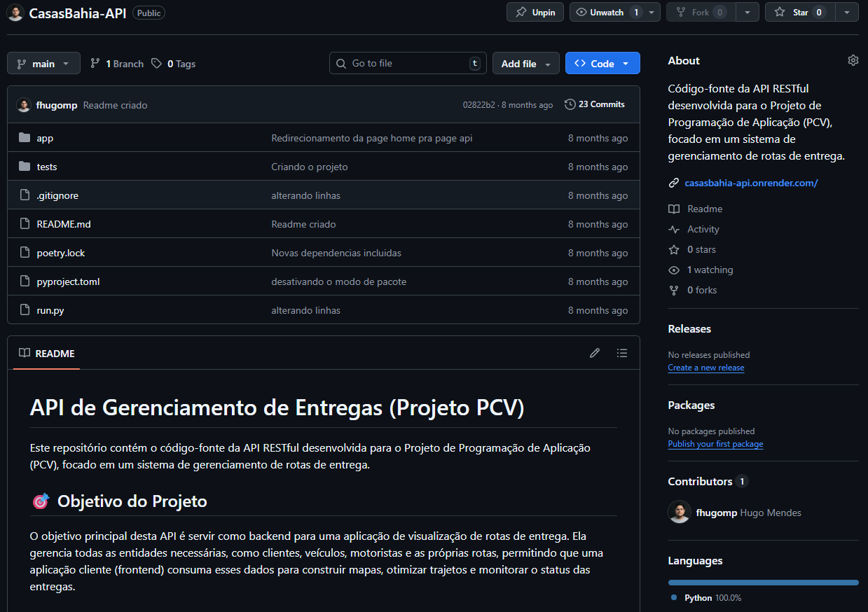
Task: Open the About section settings gear
Action: (x=853, y=60)
